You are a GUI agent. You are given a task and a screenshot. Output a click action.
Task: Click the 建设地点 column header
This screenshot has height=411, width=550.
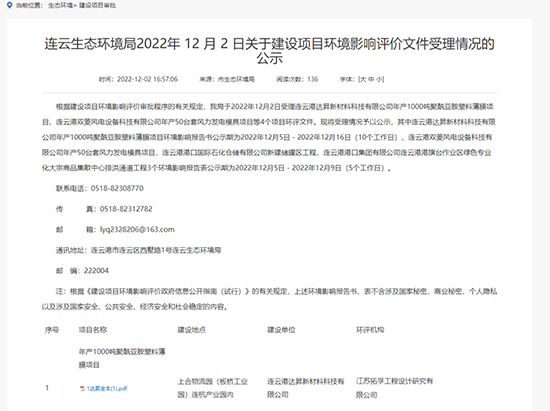pos(192,330)
